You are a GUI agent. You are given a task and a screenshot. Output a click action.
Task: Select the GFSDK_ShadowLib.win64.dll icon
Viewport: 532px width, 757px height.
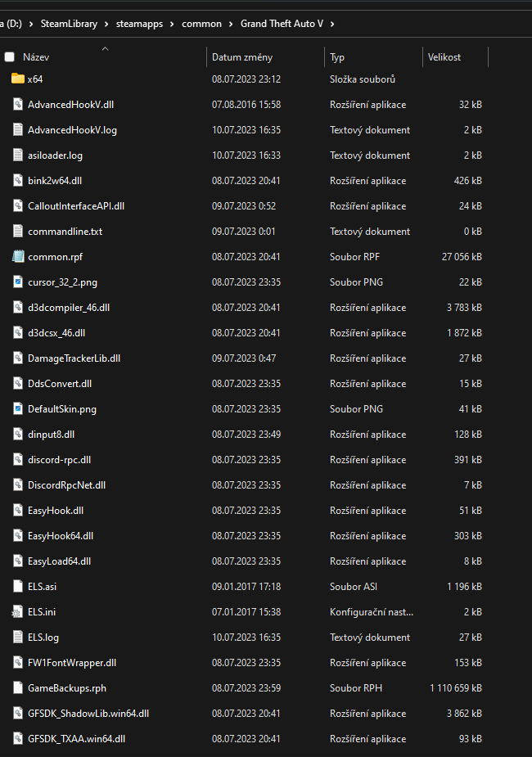18,713
